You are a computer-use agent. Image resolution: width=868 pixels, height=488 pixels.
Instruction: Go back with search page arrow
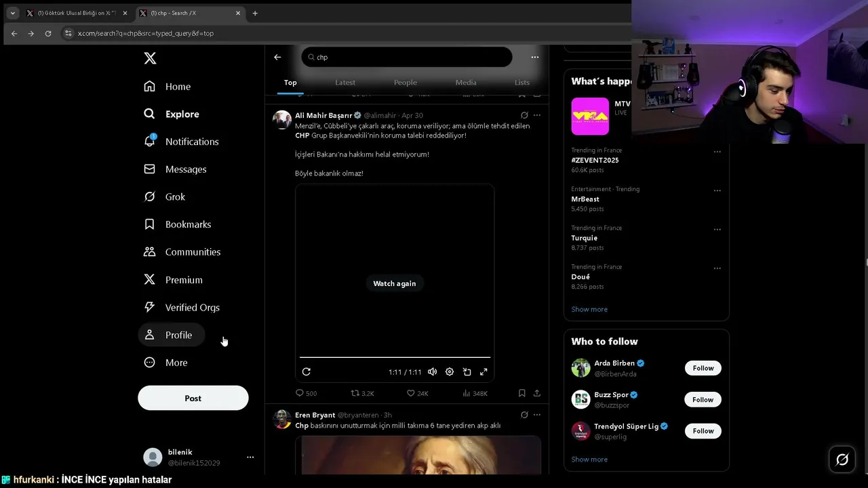277,57
